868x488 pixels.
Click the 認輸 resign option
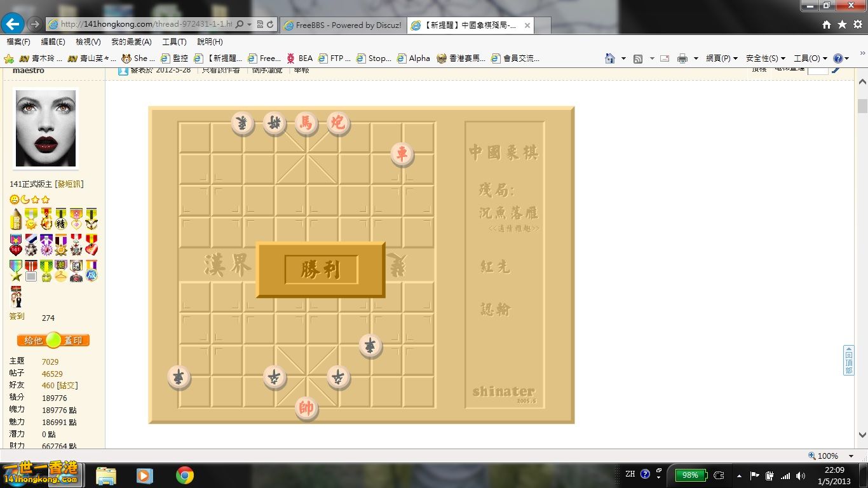coord(495,309)
